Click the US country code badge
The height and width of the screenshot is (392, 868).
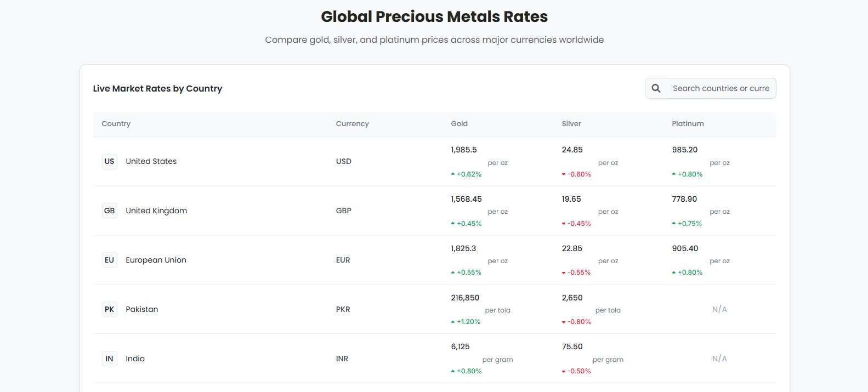point(110,161)
